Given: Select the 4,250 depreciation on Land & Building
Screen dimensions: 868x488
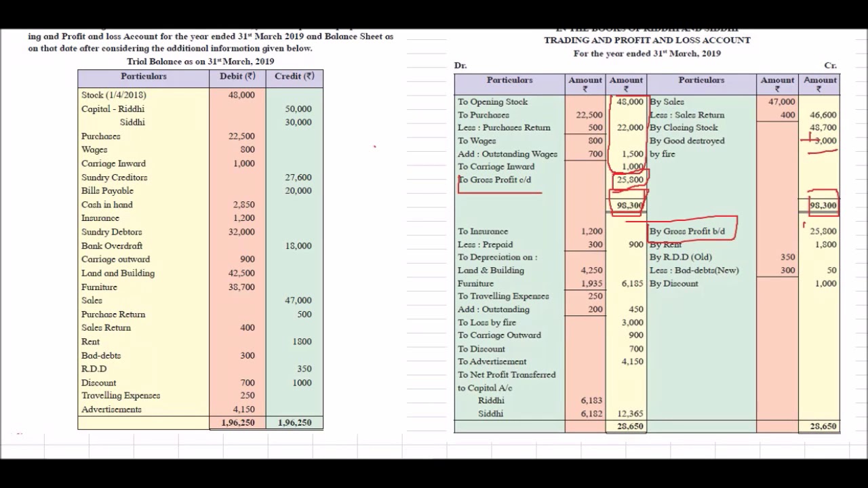Looking at the screenshot, I should point(591,270).
